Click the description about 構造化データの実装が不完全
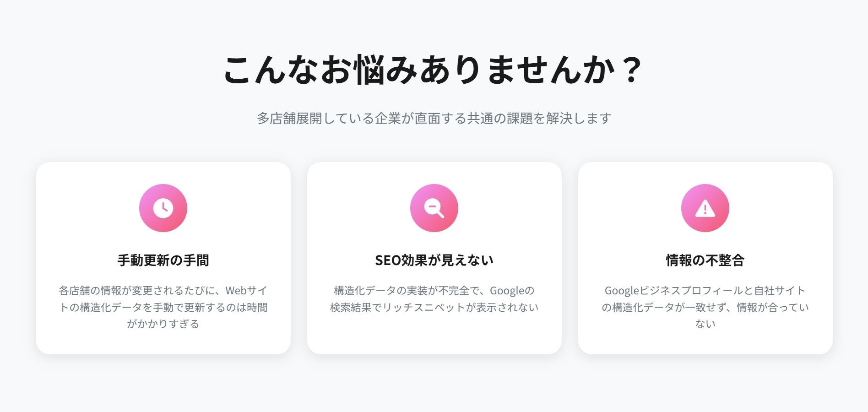The width and height of the screenshot is (868, 412). pos(434,299)
